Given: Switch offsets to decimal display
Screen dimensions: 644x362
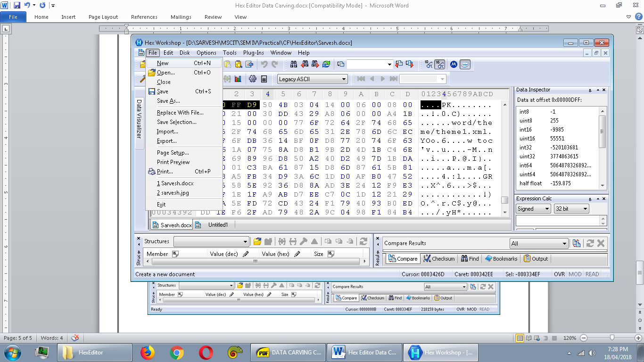Looking at the screenshot, I should [x=428, y=65].
